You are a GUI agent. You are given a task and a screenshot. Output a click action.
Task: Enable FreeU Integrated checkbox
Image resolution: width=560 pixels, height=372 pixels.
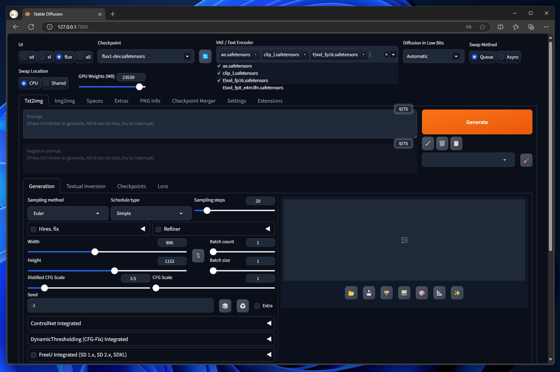pos(34,355)
